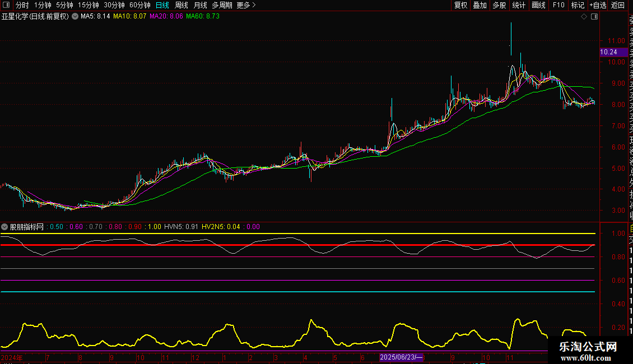The image size is (633, 364).
Task: Click the 返回 back button
Action: pyautogui.click(x=618, y=5)
